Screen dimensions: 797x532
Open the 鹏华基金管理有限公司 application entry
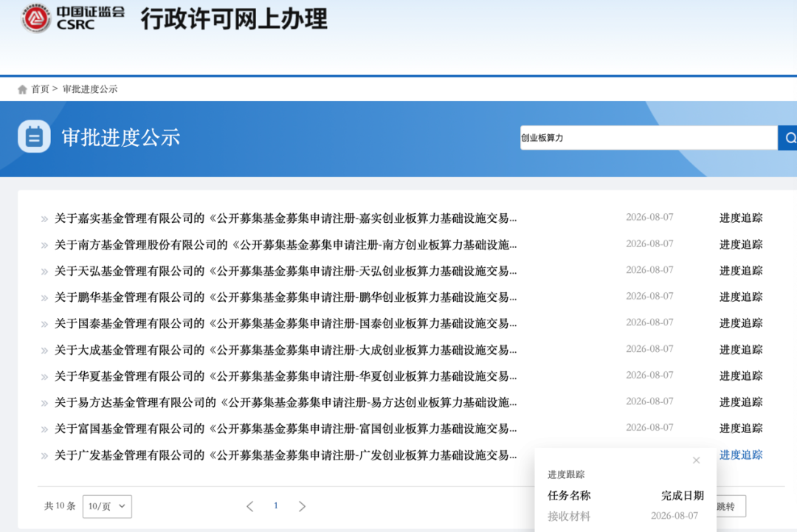(x=286, y=297)
